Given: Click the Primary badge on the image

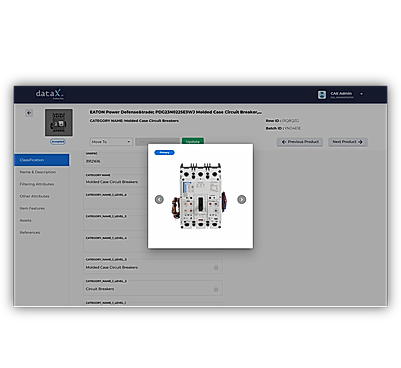Looking at the screenshot, I should tap(164, 153).
